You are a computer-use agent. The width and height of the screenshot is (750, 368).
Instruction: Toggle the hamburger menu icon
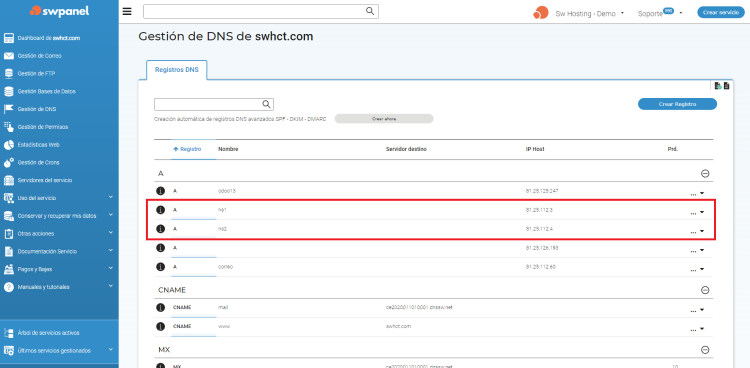coord(127,11)
